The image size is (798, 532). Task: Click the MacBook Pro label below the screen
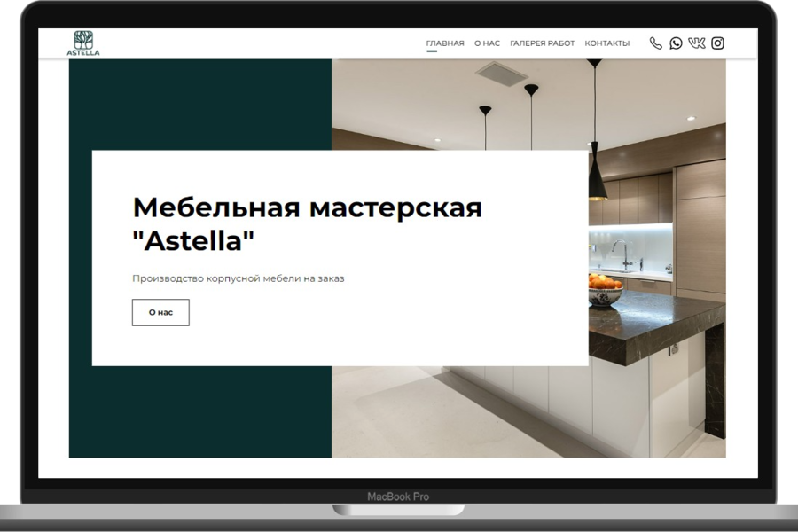(398, 497)
